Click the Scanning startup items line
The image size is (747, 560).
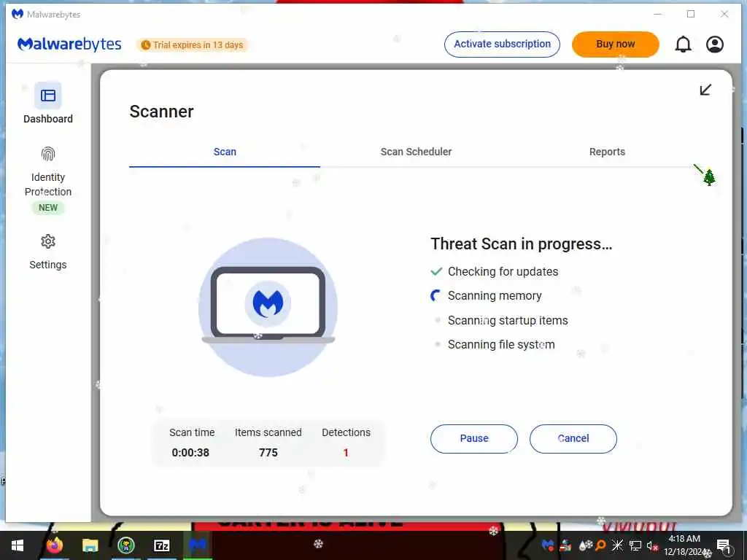click(501, 321)
